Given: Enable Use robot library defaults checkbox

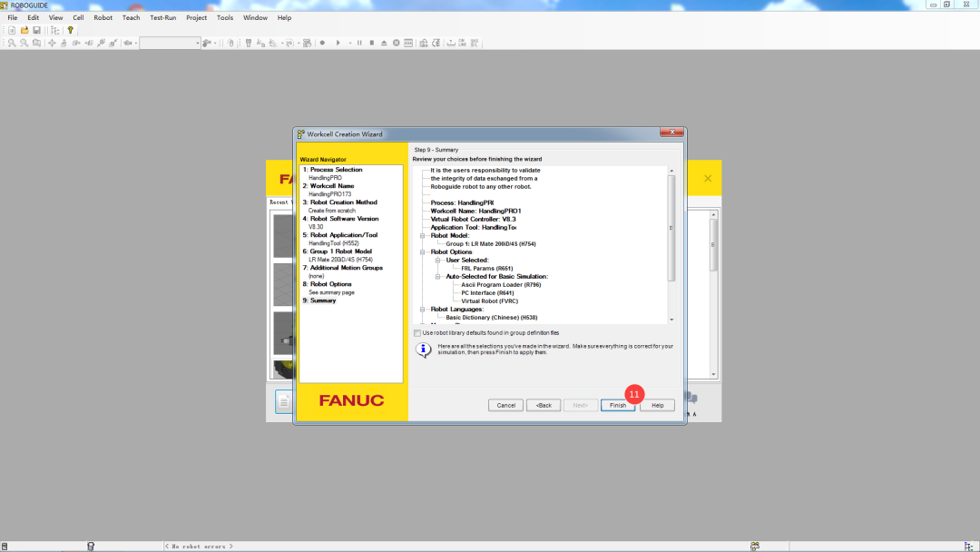Looking at the screenshot, I should point(417,333).
